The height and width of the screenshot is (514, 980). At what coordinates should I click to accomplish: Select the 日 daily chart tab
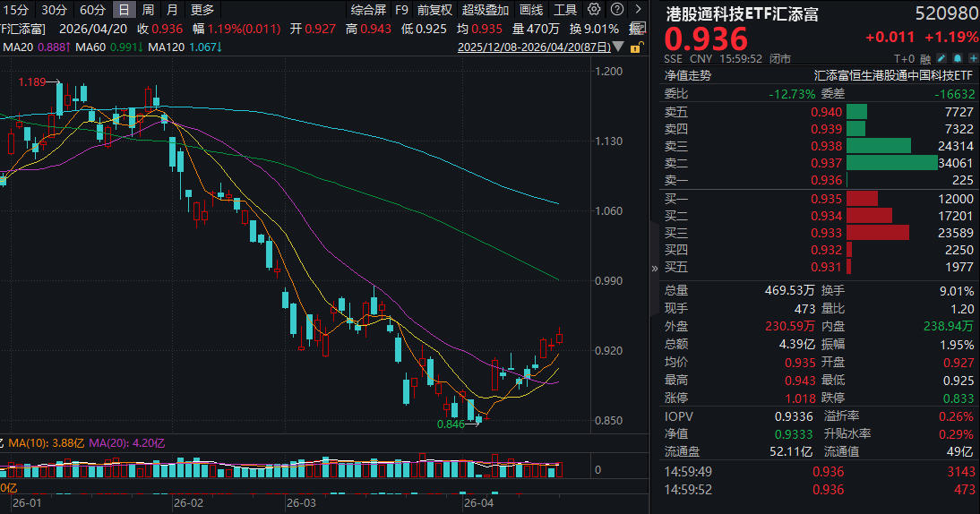coord(125,10)
